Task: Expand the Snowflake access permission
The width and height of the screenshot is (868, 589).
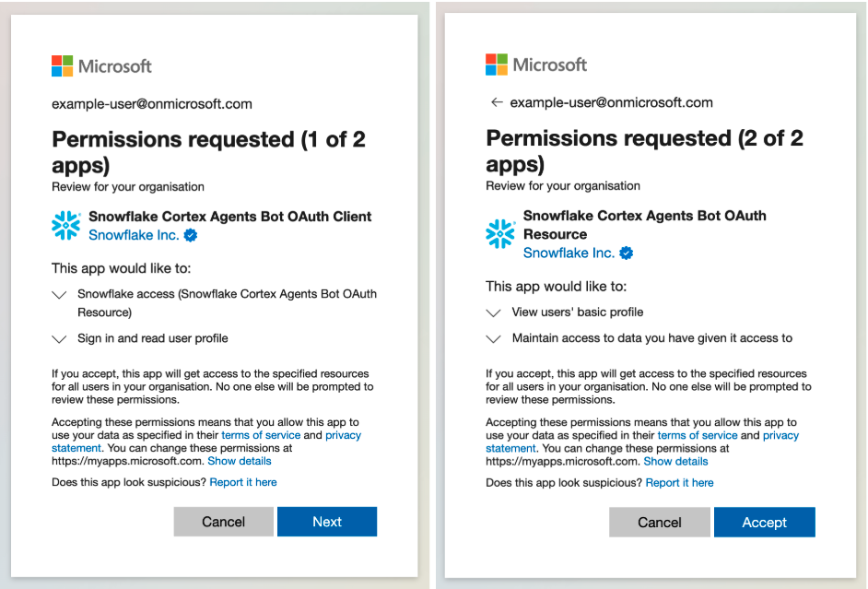Action: point(60,295)
